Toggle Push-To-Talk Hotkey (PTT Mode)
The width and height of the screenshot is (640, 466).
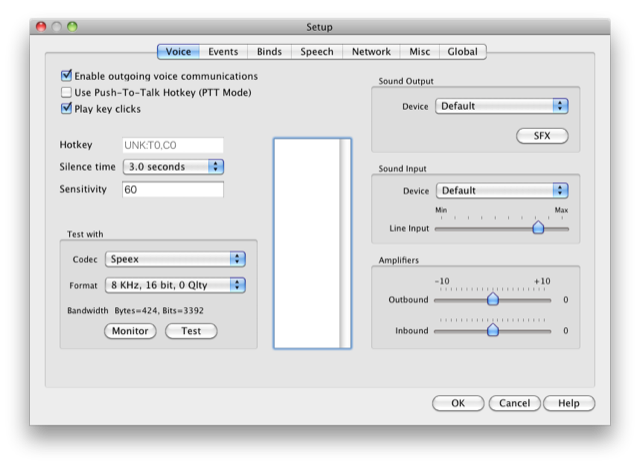67,92
